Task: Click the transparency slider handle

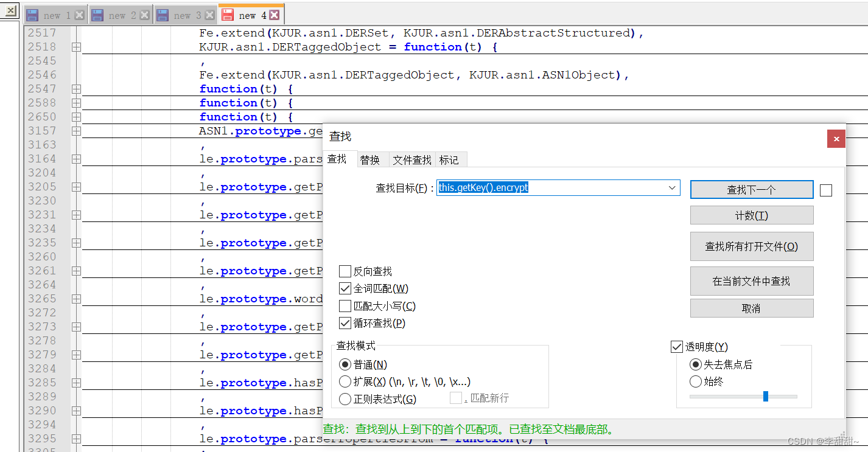Action: [x=766, y=397]
